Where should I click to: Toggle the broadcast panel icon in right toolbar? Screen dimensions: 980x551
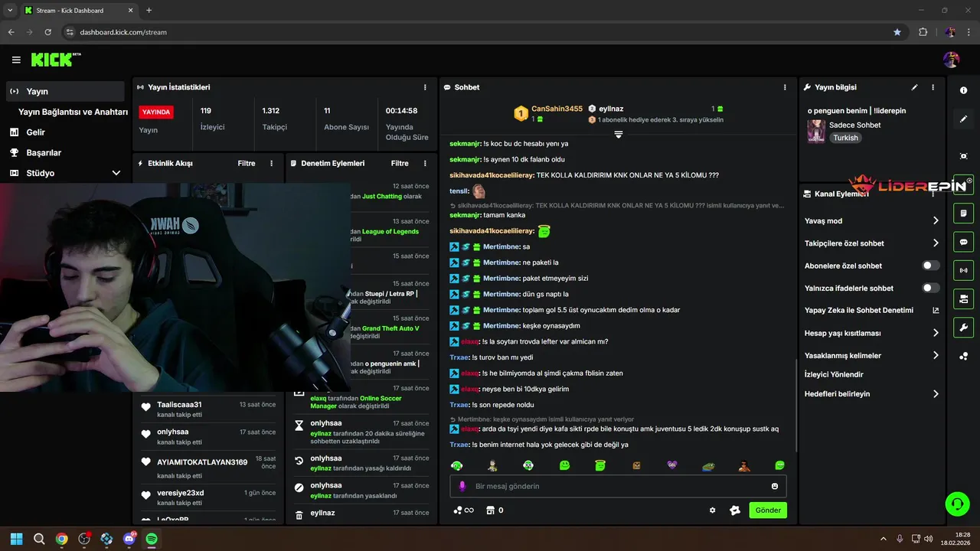[x=963, y=270]
